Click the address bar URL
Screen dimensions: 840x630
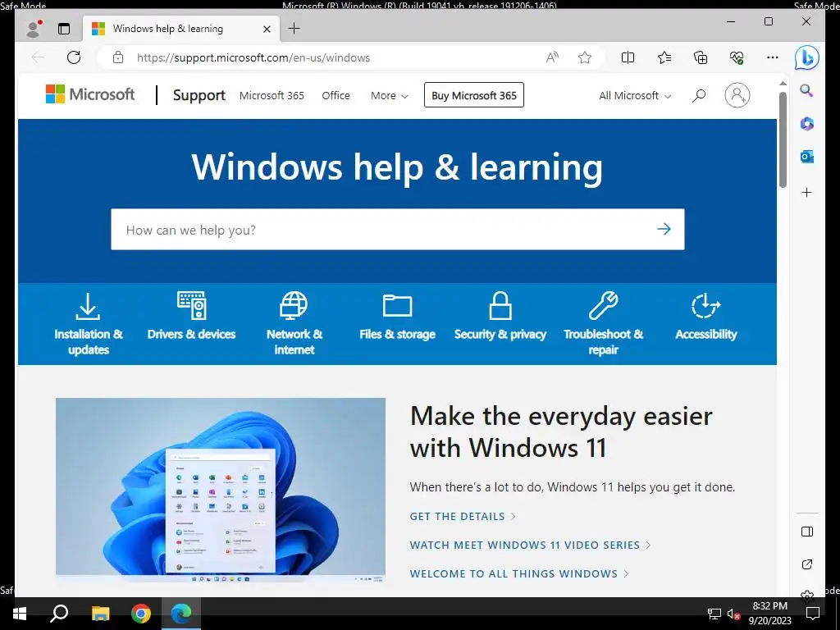(x=253, y=57)
